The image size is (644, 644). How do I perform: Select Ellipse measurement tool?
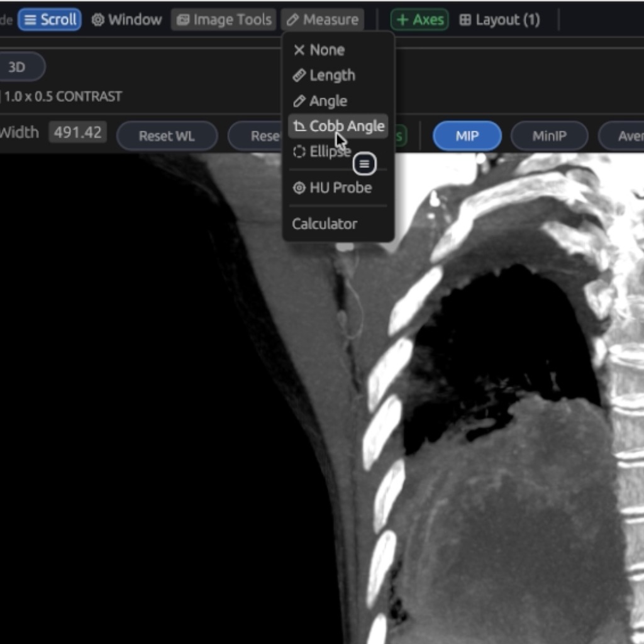[338, 152]
